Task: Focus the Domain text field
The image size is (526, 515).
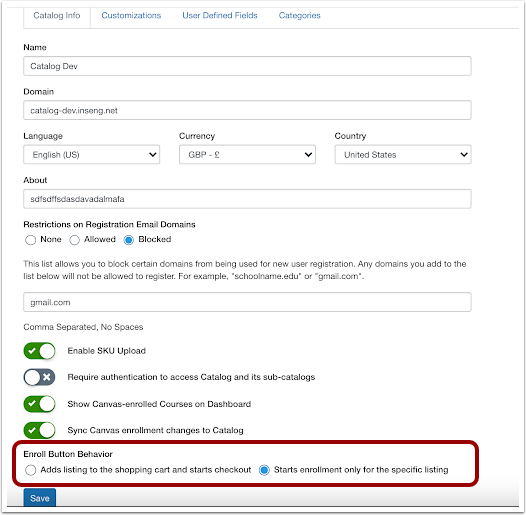Action: click(247, 110)
